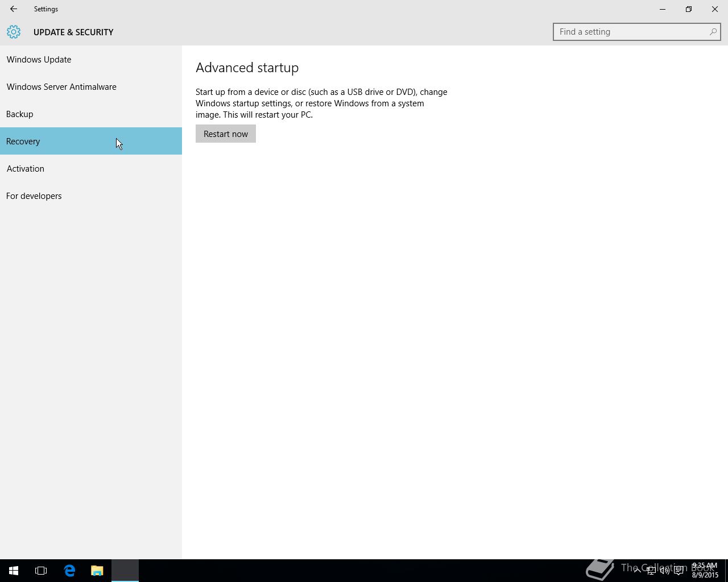
Task: Close the Settings window
Action: pyautogui.click(x=715, y=9)
